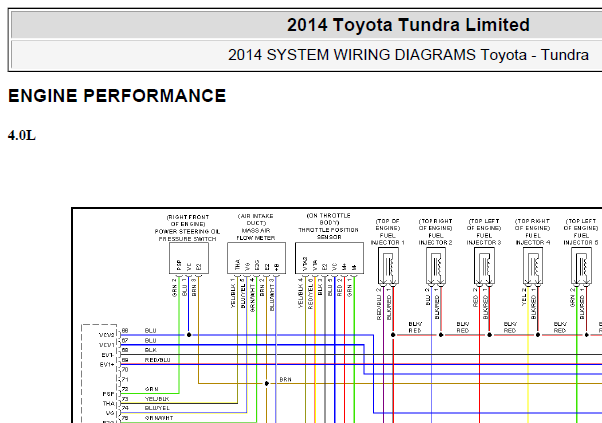Viewport: 602px width, 423px height.
Task: Click vertical 'RED/BLU 2' label under Fuel Injector 1
Action: coord(379,304)
